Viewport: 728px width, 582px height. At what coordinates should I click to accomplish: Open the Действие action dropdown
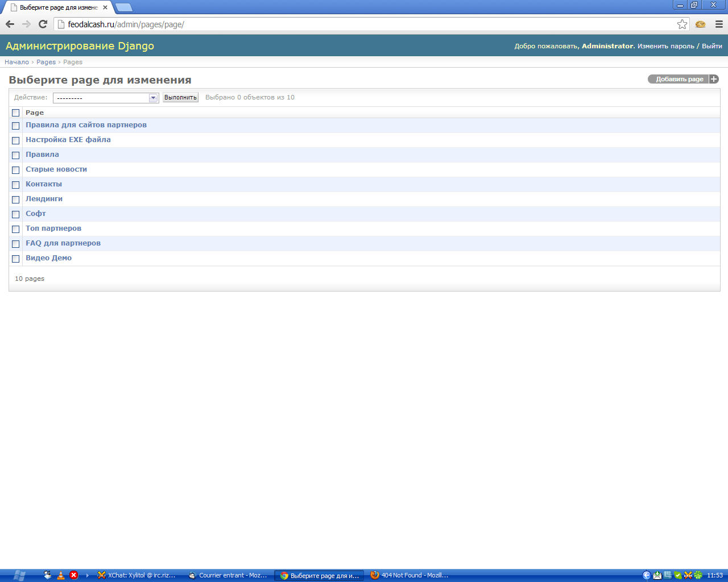(105, 98)
